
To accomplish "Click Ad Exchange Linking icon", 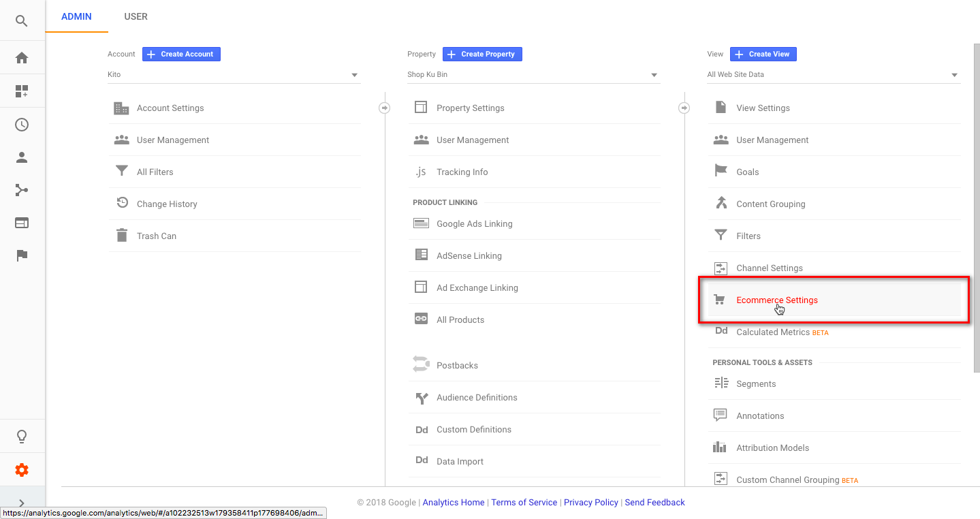I will pos(421,287).
